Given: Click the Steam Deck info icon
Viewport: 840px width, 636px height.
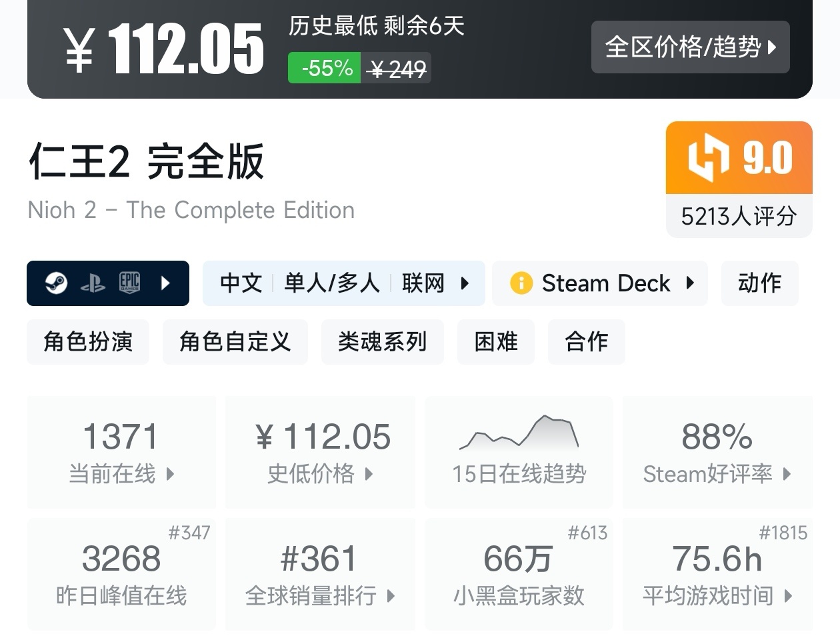Looking at the screenshot, I should tap(521, 283).
